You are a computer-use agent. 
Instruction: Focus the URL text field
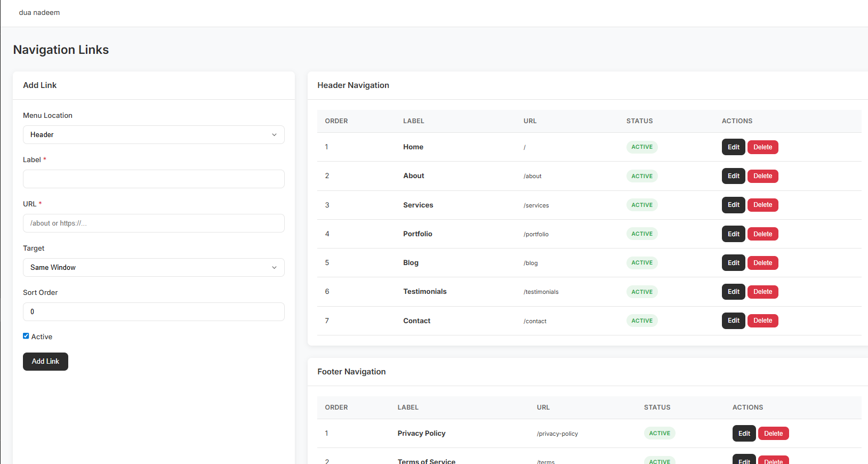[154, 223]
